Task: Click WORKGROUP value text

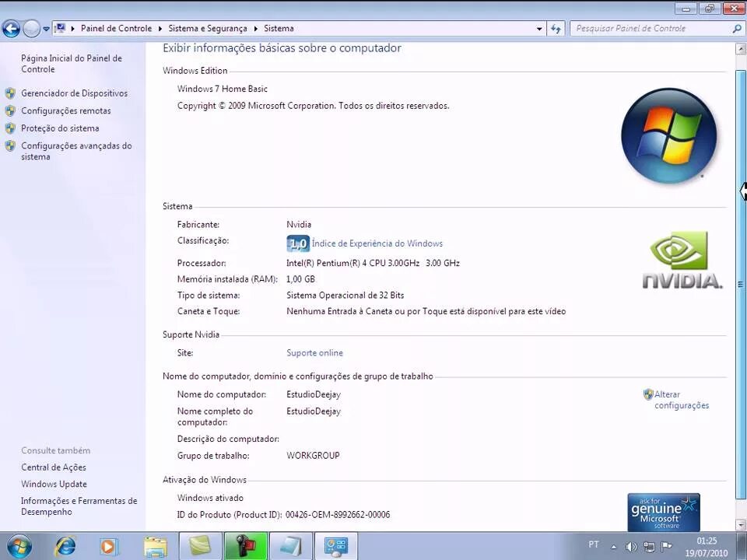Action: pos(313,456)
